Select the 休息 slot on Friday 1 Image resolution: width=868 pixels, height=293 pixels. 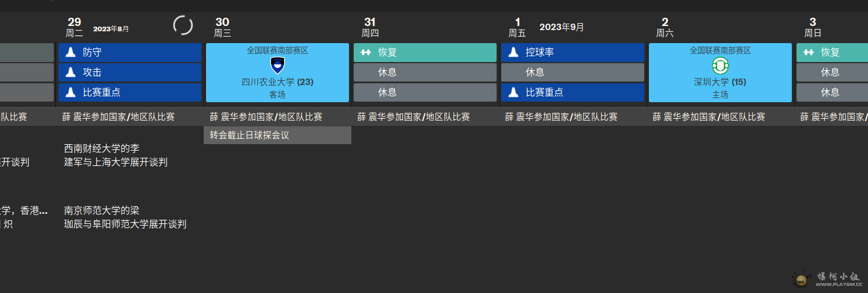[572, 73]
